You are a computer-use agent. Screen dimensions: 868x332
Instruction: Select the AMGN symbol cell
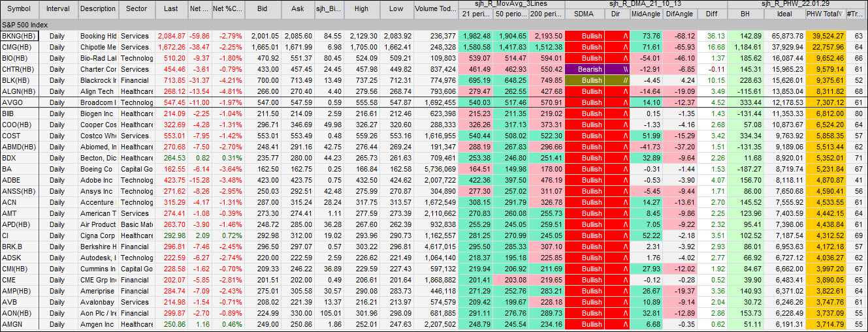pos(20,324)
